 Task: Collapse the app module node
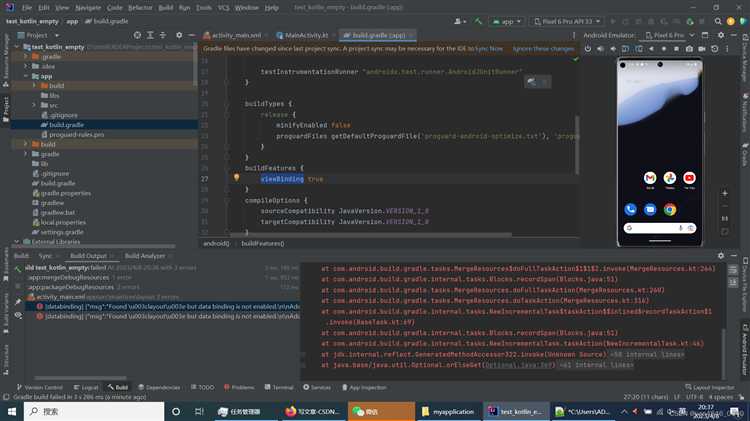pyautogui.click(x=26, y=76)
